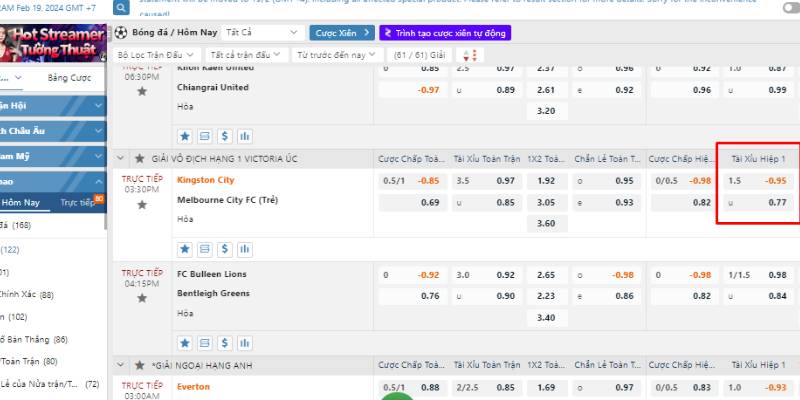Viewport: 800px width, 400px height.
Task: Switch to the Trực tiếp tab in sidebar
Action: pyautogui.click(x=78, y=202)
